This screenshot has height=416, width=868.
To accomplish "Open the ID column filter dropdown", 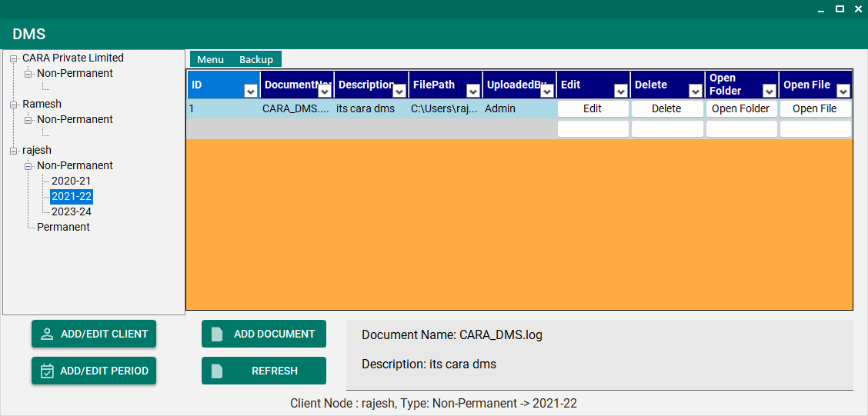I will pos(250,92).
